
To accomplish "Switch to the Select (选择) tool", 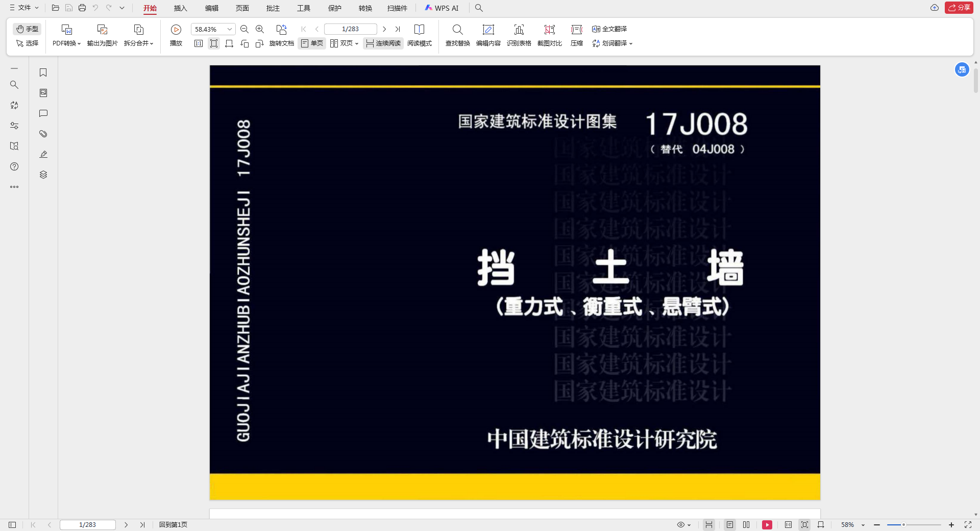I will 27,43.
